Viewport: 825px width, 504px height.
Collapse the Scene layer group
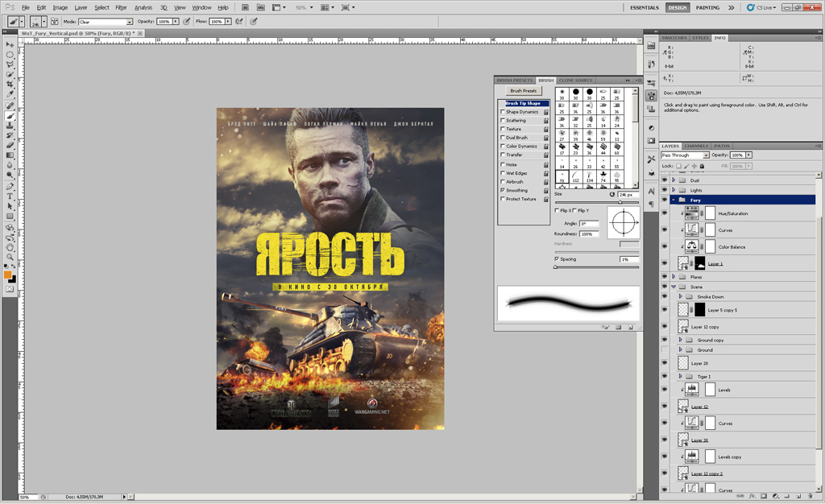click(674, 287)
